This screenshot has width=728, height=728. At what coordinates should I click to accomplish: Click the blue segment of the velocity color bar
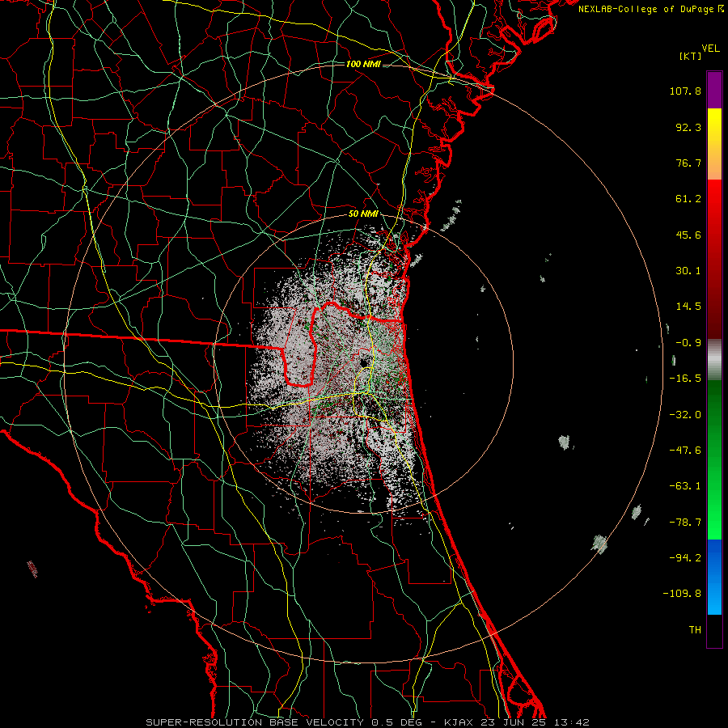(x=714, y=577)
